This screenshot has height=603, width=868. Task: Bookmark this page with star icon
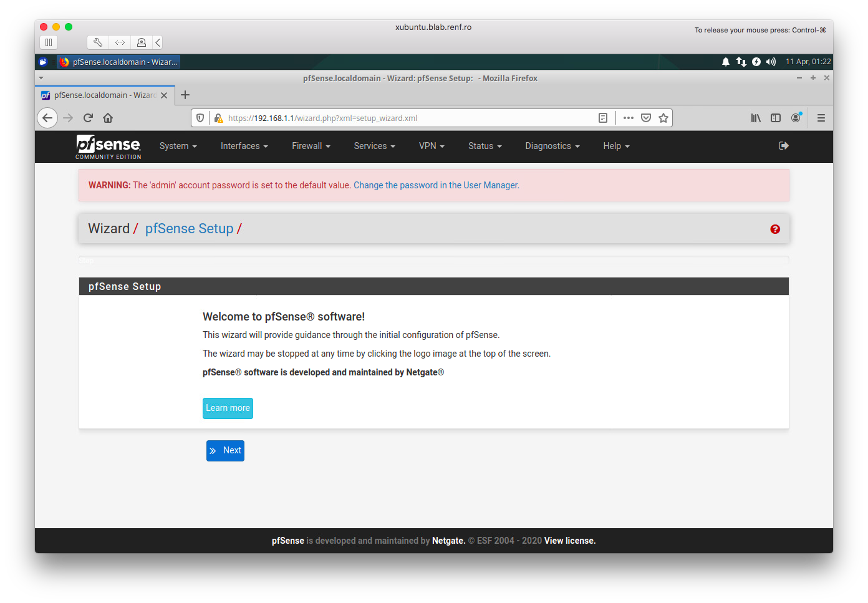point(663,118)
